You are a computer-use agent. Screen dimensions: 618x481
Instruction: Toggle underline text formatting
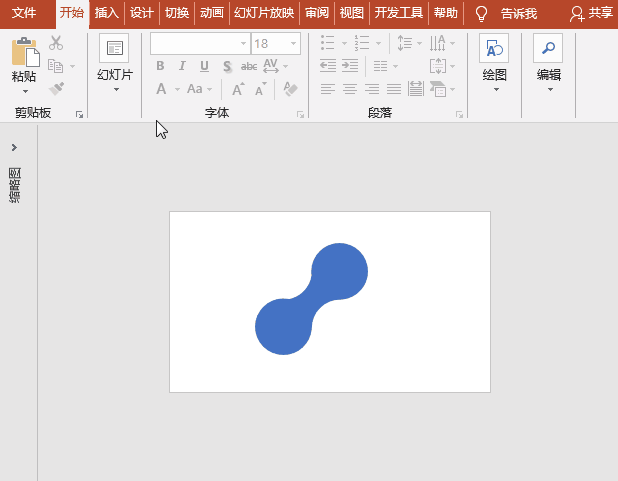[x=204, y=67]
